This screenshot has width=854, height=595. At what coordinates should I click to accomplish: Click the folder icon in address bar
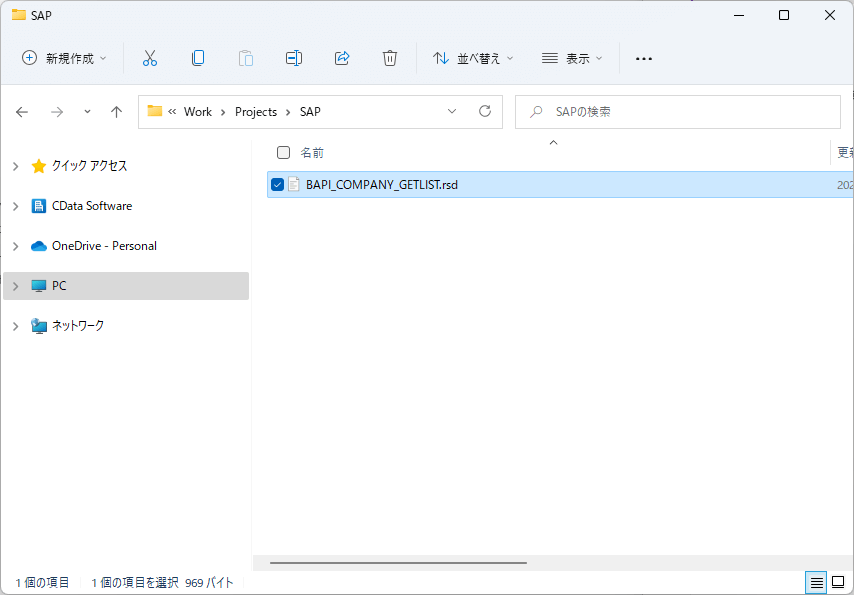click(155, 111)
